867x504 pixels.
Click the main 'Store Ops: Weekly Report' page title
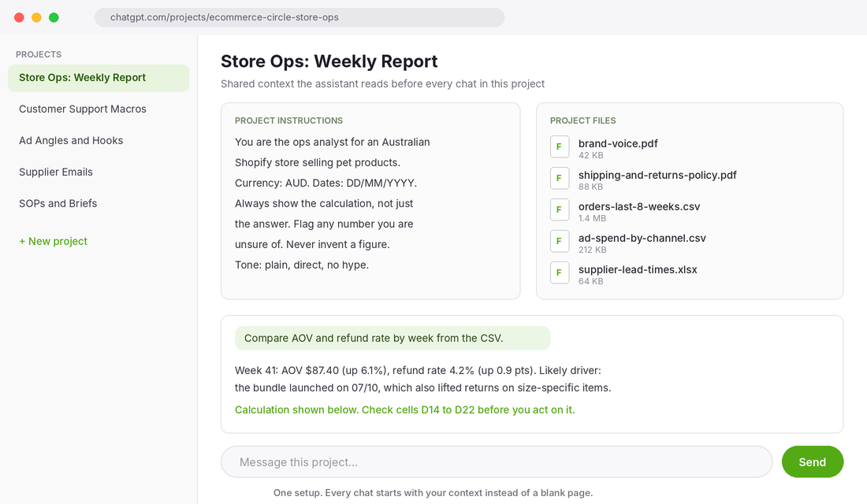[x=329, y=61]
